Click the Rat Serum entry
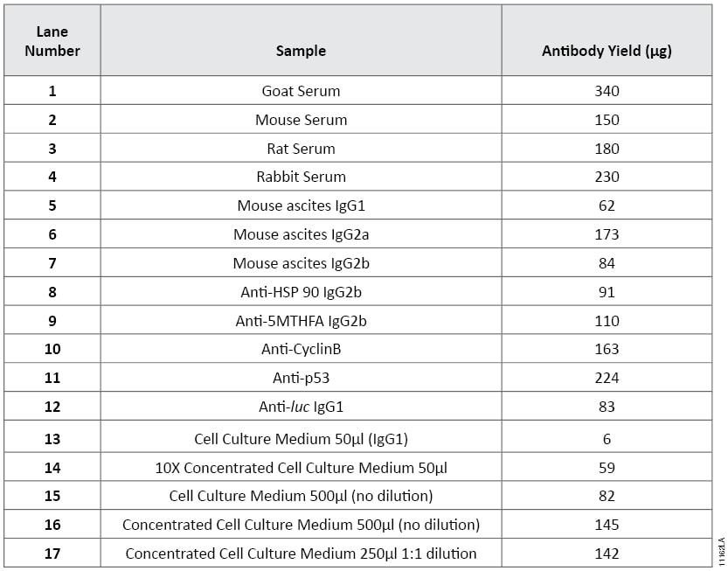Screen dimensions: 728x571 coord(301,149)
